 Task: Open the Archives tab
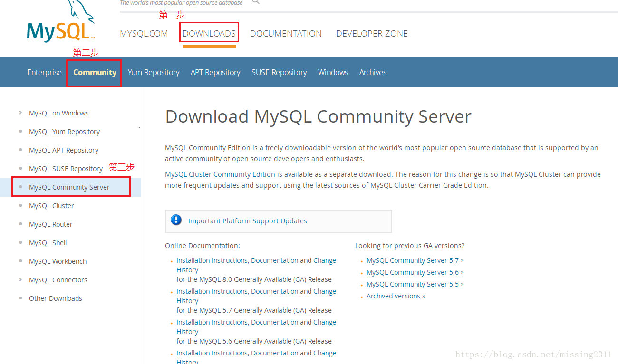373,72
